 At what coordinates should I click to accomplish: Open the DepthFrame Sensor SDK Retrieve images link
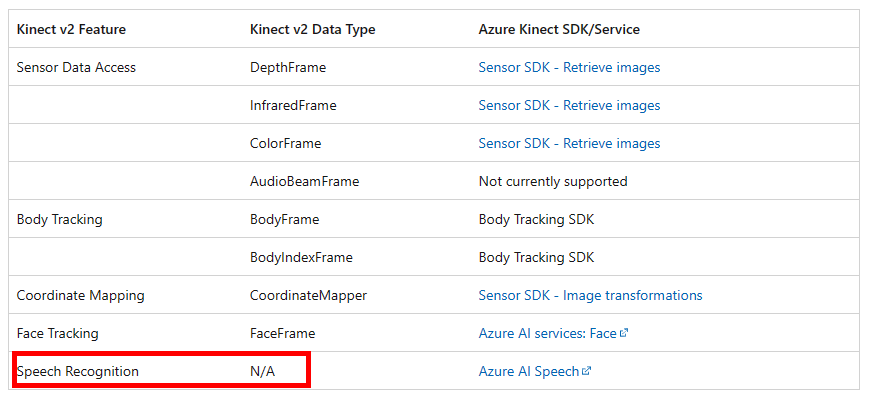click(x=569, y=67)
